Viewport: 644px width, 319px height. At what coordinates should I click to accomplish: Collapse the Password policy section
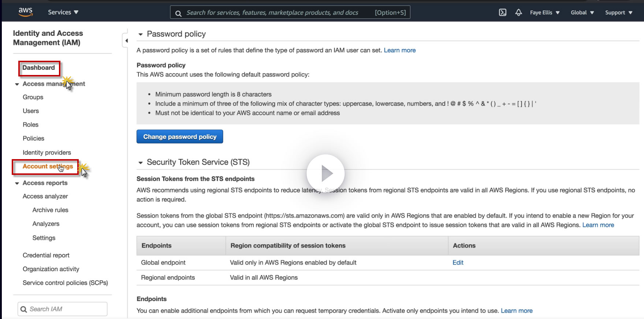click(x=141, y=34)
